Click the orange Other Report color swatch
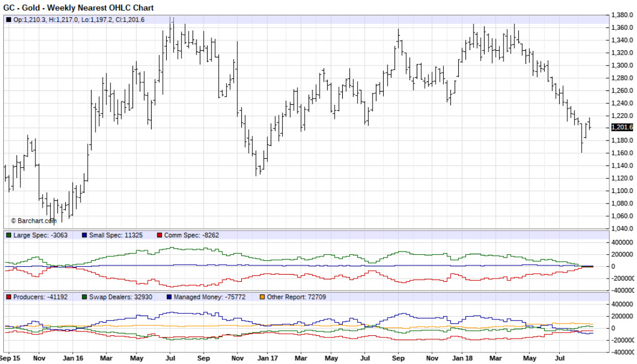Viewport: 637px width, 364px height. point(262,297)
